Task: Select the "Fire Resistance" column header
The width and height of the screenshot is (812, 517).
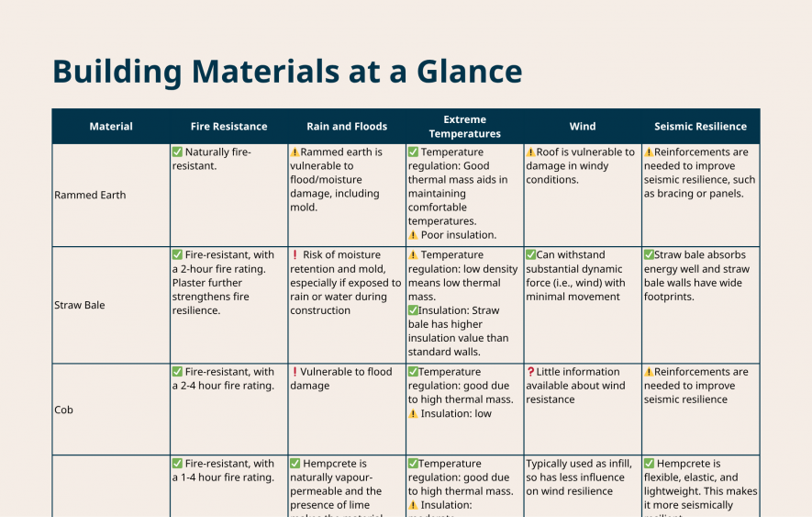Action: [229, 127]
